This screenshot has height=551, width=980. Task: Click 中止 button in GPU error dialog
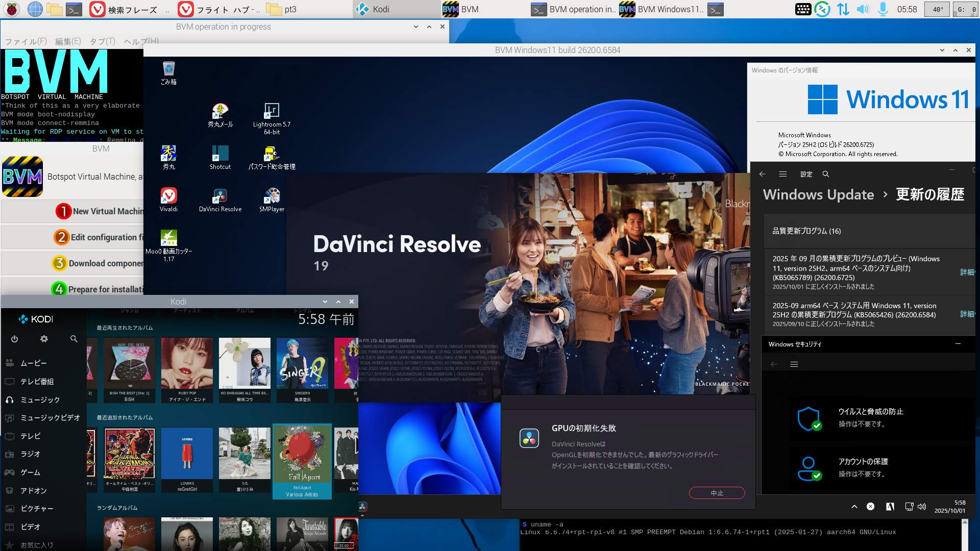(x=717, y=493)
